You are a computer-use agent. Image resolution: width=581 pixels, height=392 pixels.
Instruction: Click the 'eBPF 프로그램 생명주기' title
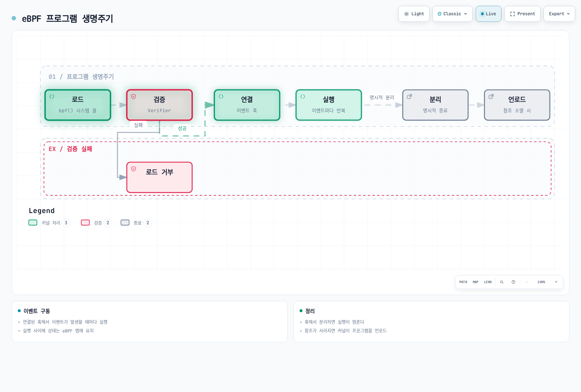click(x=68, y=19)
